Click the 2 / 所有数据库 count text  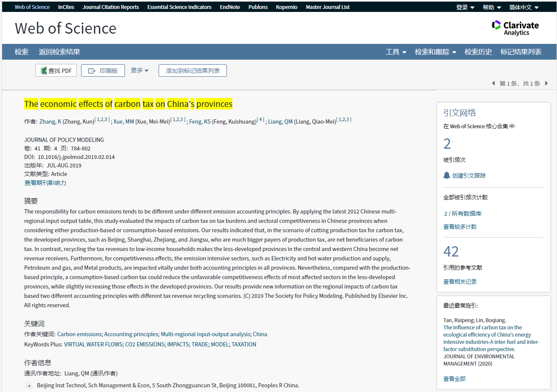pyautogui.click(x=463, y=213)
